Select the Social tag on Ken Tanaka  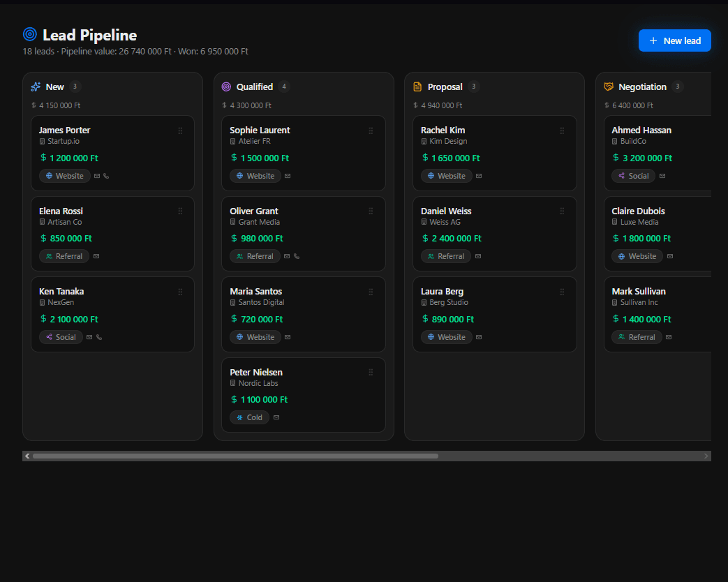61,337
